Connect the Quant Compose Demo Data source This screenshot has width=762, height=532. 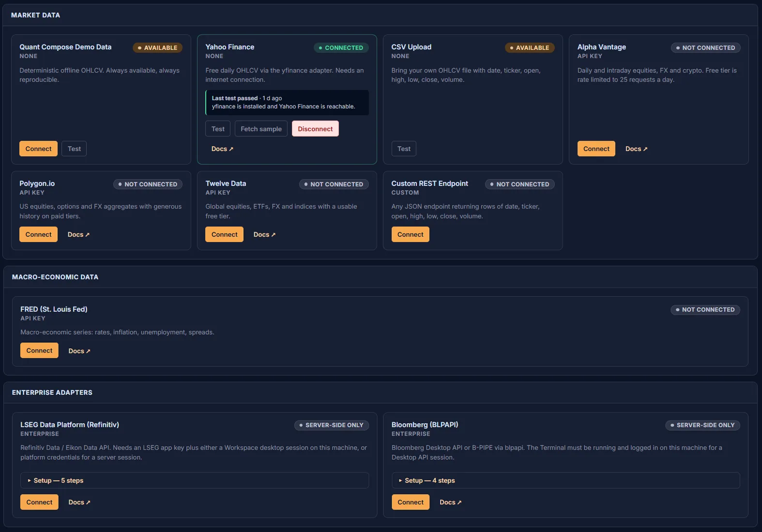coord(38,149)
